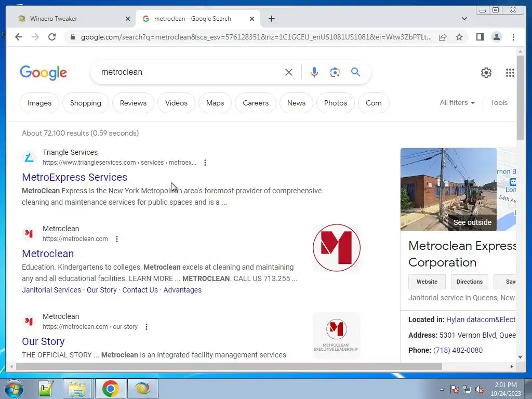Open a new browser tab
The image size is (532, 399).
[272, 19]
